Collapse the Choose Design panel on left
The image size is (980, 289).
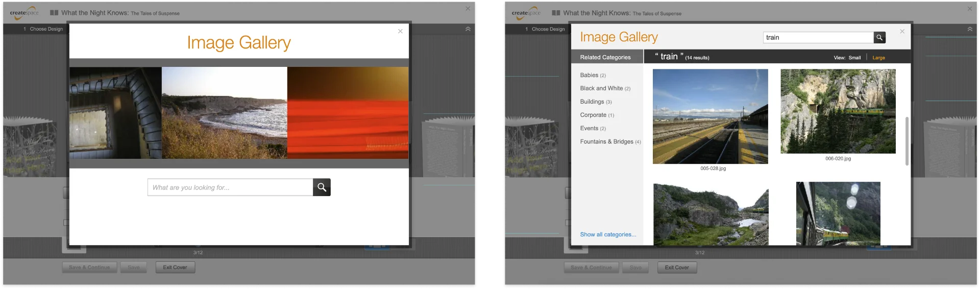pos(468,29)
